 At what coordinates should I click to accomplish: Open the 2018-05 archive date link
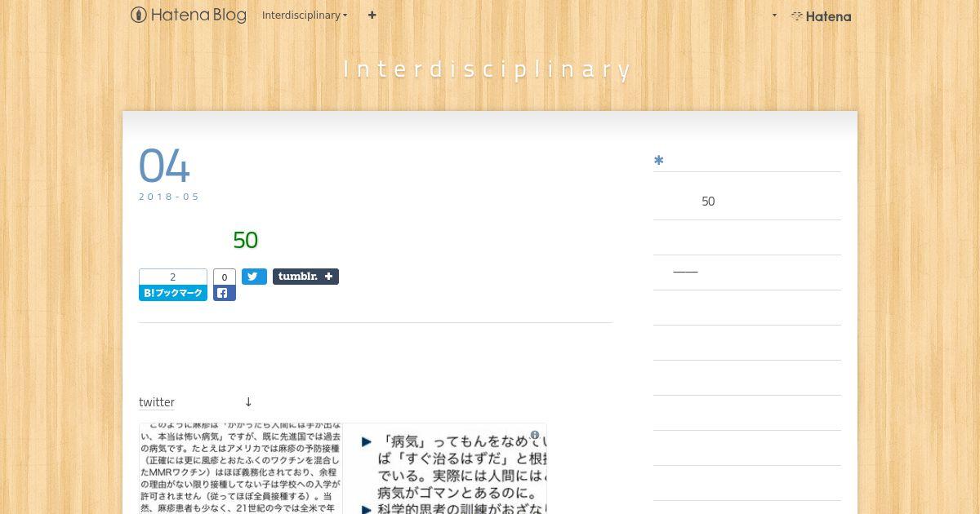[169, 197]
